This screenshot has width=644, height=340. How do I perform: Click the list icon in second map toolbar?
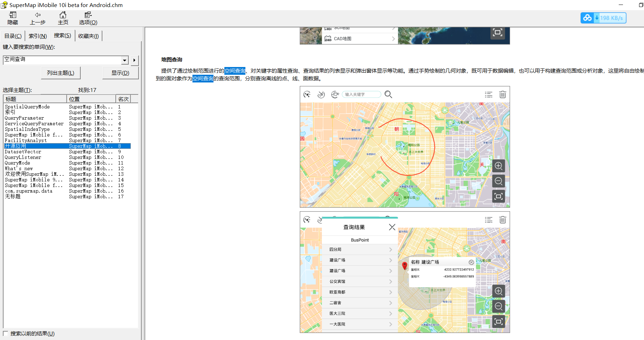pyautogui.click(x=489, y=220)
